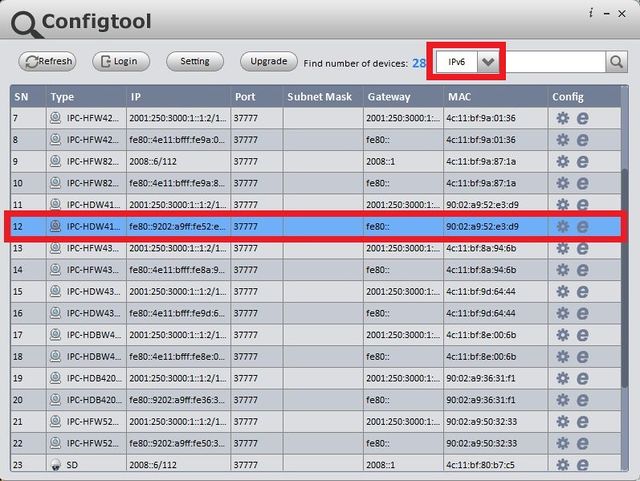Sort by MAC column header
Screen dimensions: 640x481
coord(495,97)
